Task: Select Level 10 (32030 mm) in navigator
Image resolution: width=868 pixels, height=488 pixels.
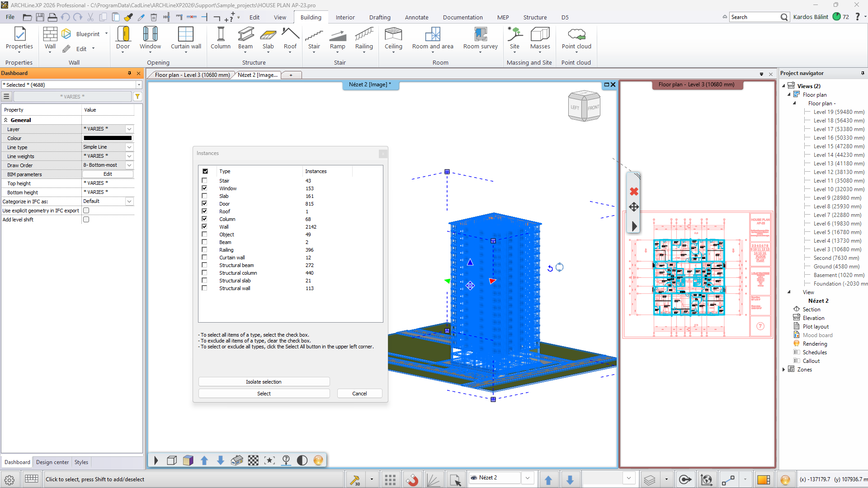Action: pos(839,189)
